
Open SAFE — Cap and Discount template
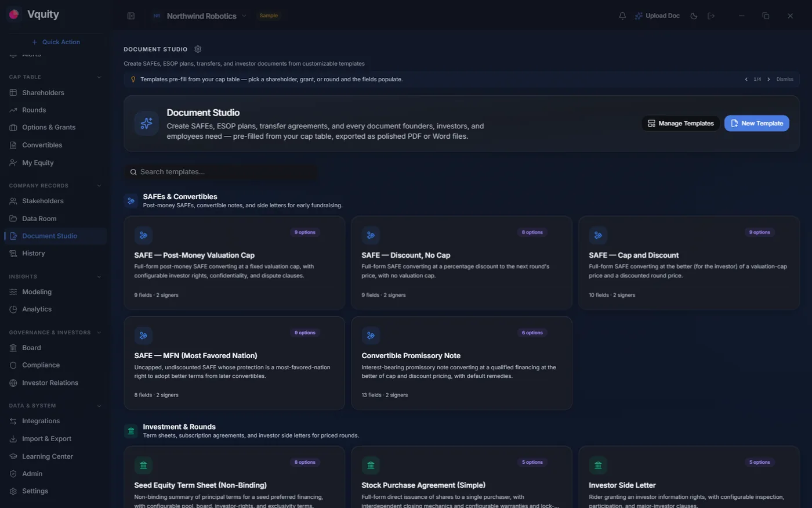(689, 263)
